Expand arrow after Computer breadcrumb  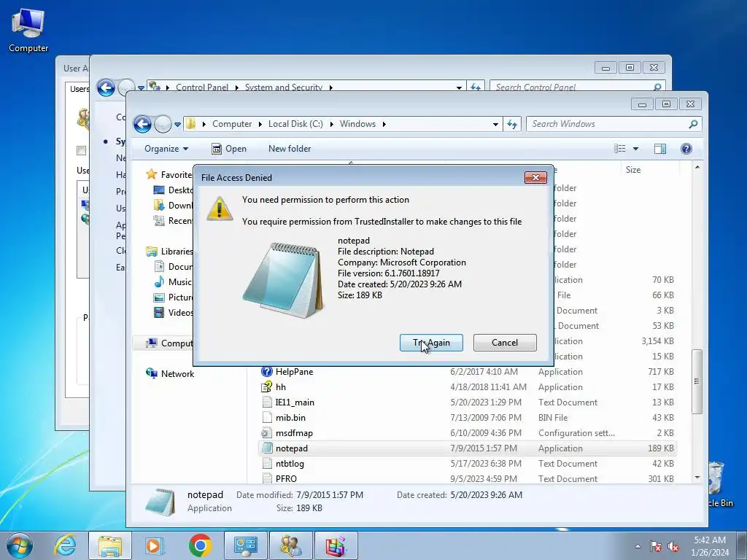click(x=260, y=124)
